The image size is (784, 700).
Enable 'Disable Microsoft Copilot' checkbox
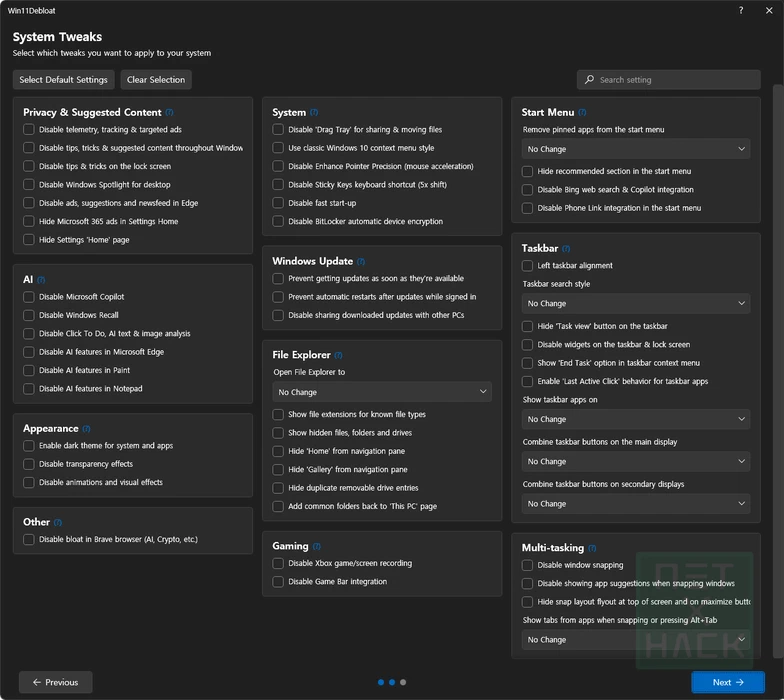pyautogui.click(x=29, y=297)
